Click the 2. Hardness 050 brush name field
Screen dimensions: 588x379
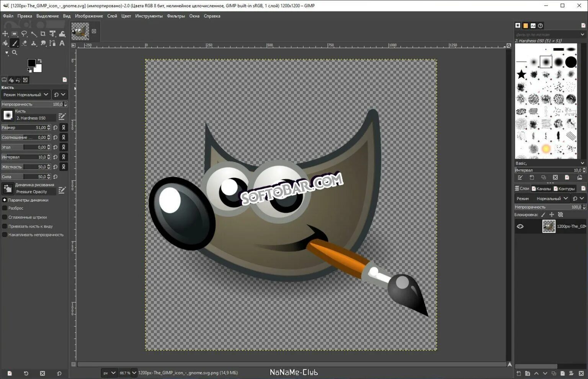pyautogui.click(x=35, y=118)
